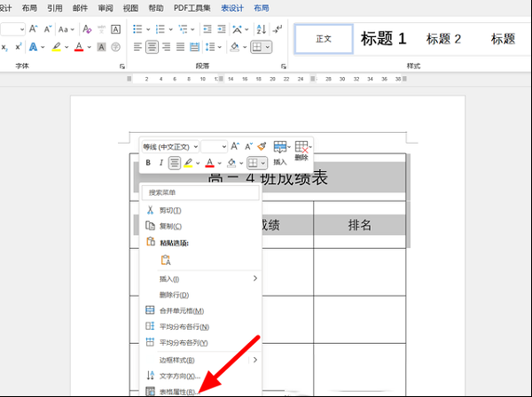The width and height of the screenshot is (532, 397).
Task: Expand bullet list dropdown arrow
Action: point(148,29)
